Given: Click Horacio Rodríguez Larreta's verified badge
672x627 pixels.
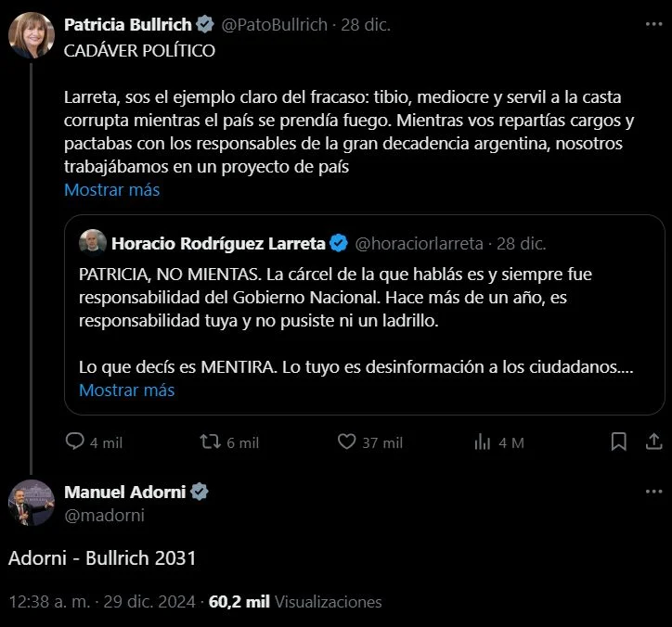Looking at the screenshot, I should click(339, 244).
